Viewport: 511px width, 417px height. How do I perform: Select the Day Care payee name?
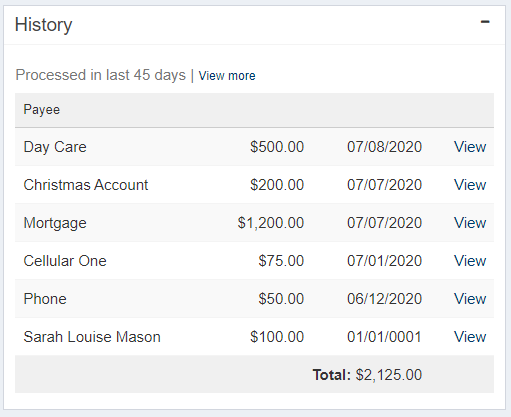click(x=55, y=147)
